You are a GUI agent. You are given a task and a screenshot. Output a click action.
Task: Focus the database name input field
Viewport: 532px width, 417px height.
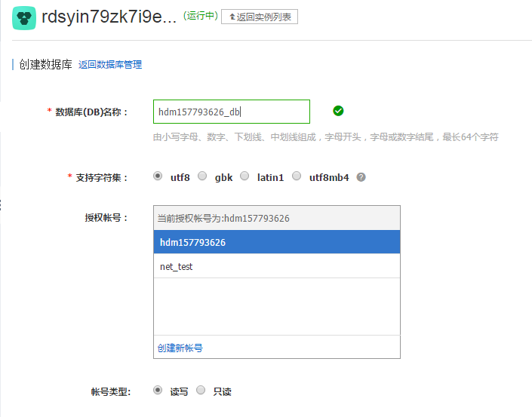(231, 112)
